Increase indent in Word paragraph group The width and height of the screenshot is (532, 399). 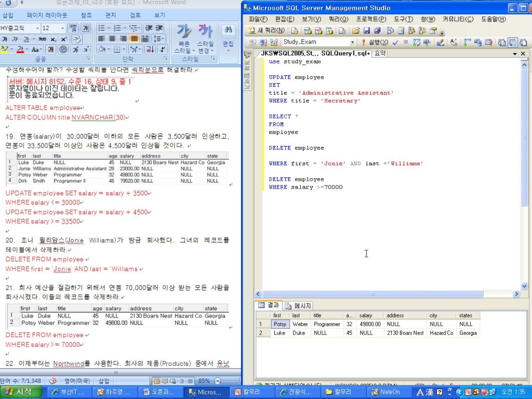pyautogui.click(x=159, y=28)
